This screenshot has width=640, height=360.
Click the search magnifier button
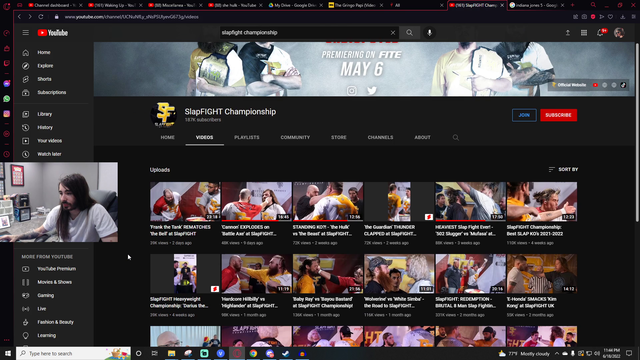pos(409,33)
